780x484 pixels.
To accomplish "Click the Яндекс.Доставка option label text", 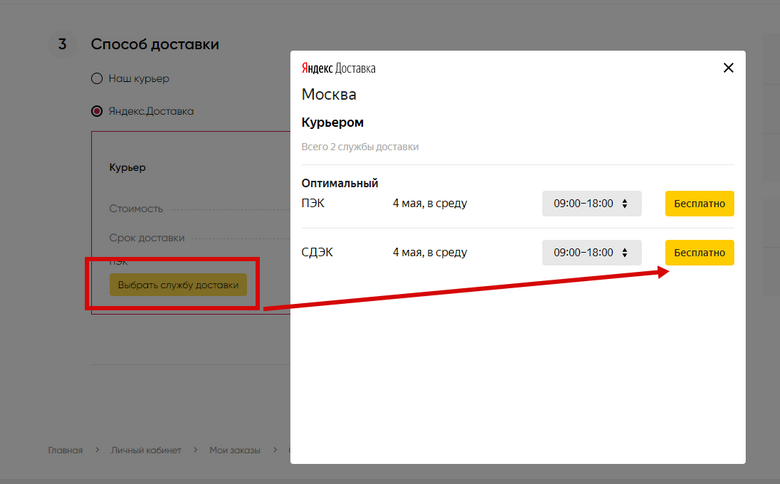I will pyautogui.click(x=151, y=111).
